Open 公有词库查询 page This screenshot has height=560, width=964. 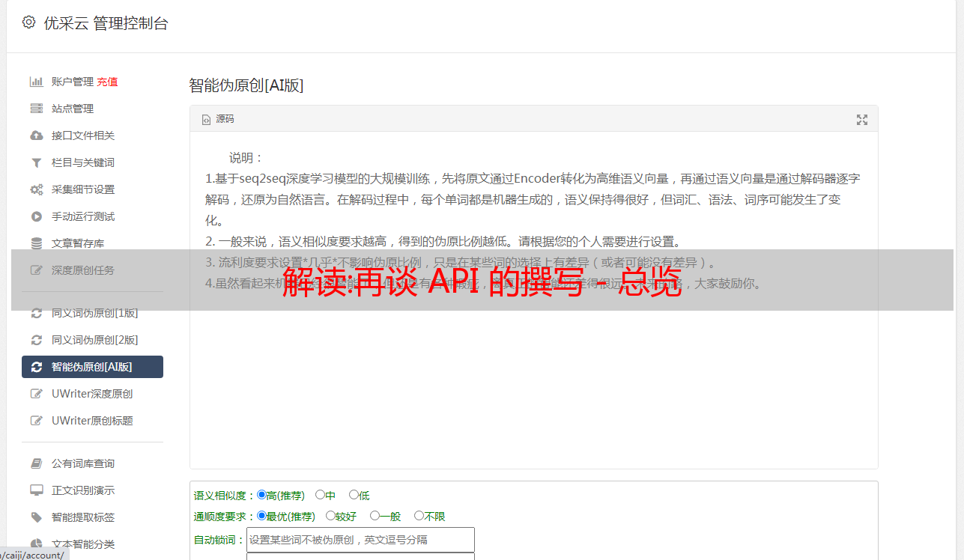pos(83,463)
